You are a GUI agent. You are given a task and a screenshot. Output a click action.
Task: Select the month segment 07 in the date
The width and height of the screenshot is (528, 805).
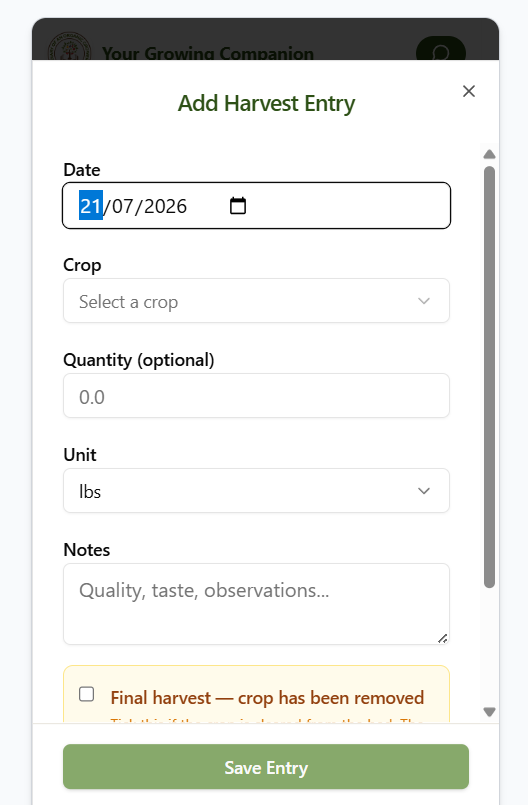[x=123, y=206]
